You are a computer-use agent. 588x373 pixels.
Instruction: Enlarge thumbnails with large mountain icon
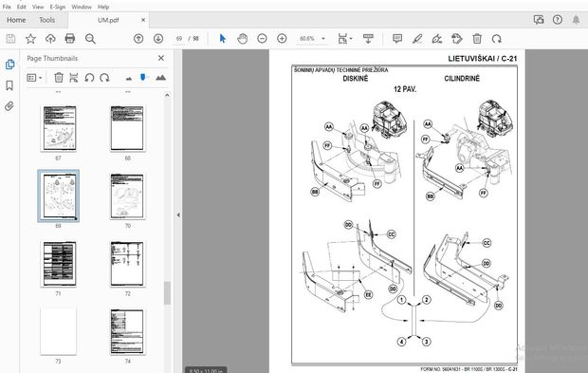[160, 78]
